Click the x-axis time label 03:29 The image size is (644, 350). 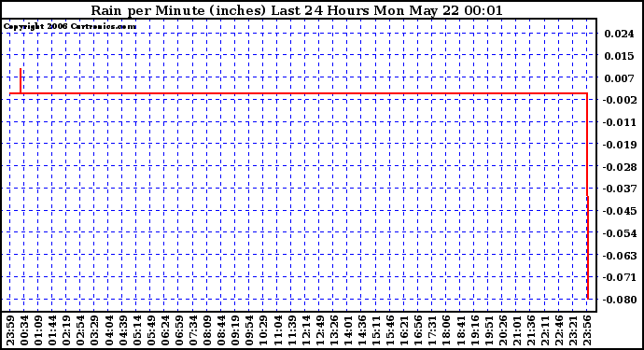point(94,331)
